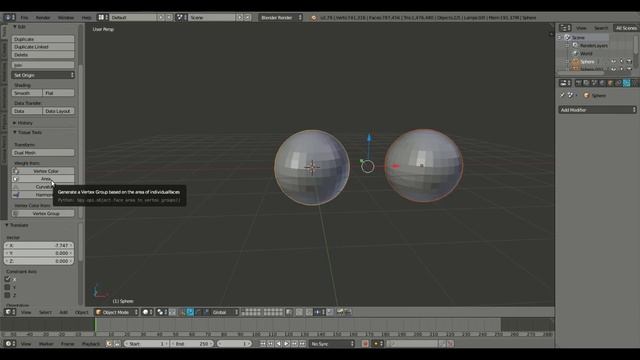This screenshot has width=640, height=360.
Task: Click the record auto-keyframe button
Action: pyautogui.click(x=365, y=344)
